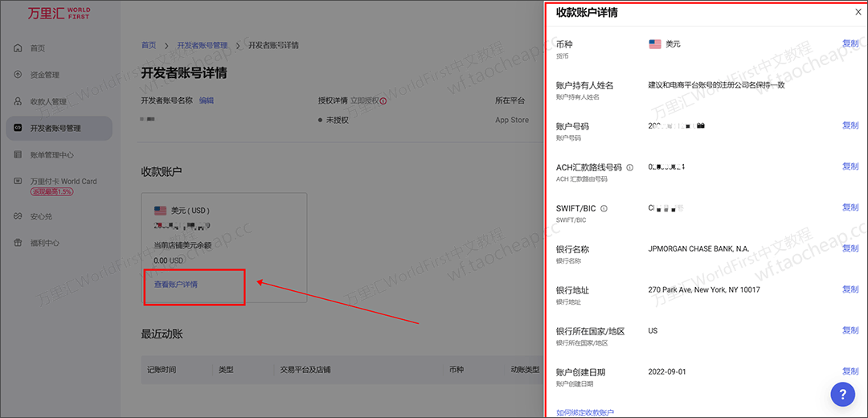
Task: Click info icon beside ACH汇款路线号码
Action: click(x=630, y=167)
